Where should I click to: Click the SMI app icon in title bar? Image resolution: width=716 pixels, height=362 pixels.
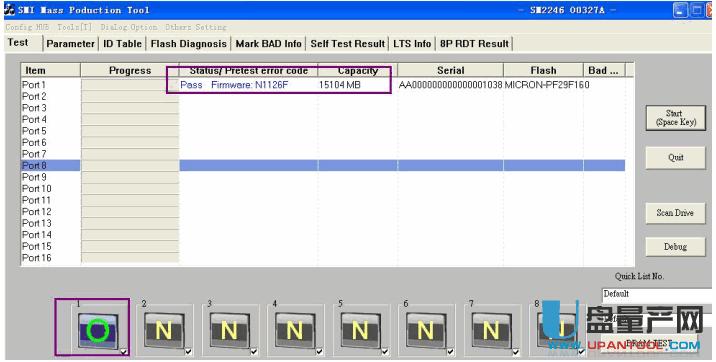10,10
